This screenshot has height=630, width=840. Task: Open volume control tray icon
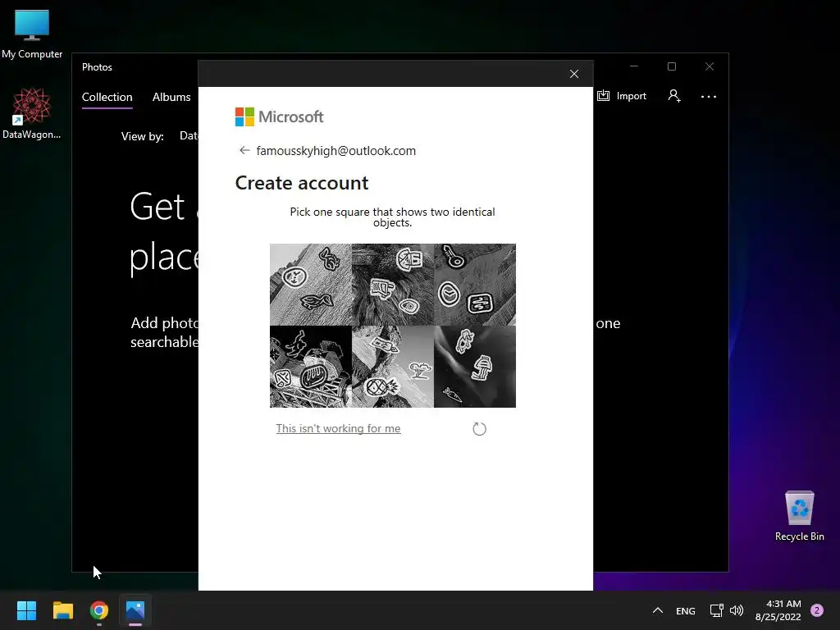tap(737, 610)
